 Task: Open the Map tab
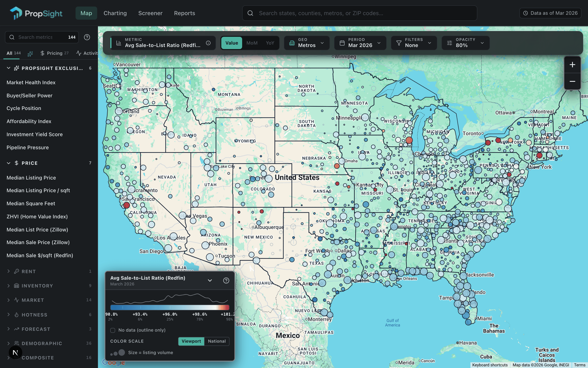[86, 13]
